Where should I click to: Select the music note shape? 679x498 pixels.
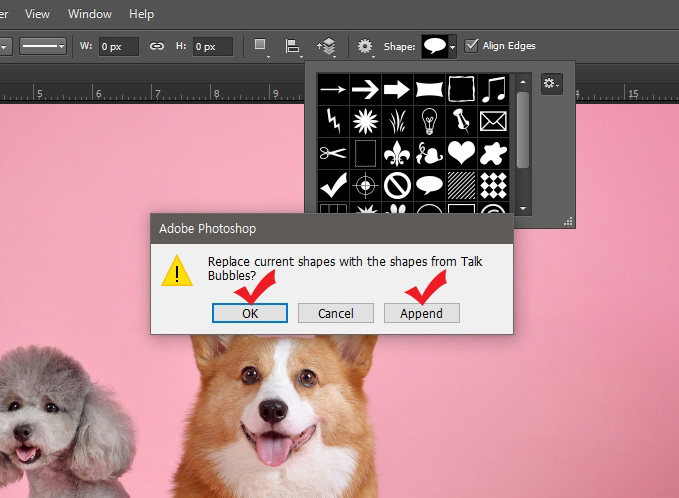(x=493, y=89)
